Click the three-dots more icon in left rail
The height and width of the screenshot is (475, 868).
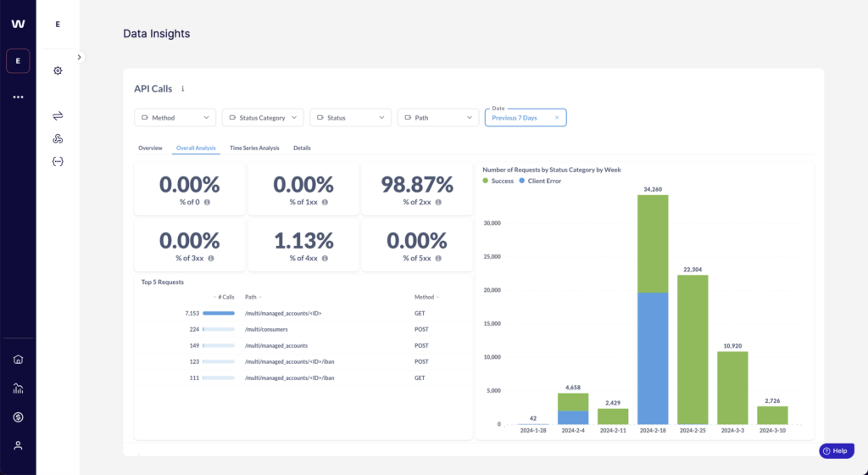click(x=18, y=98)
